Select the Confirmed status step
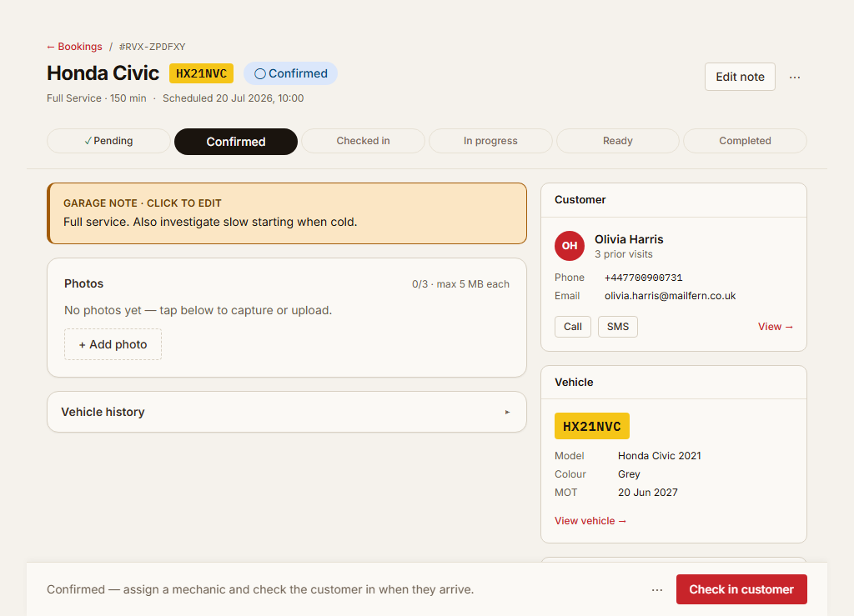Screen dimensions: 854x616 (x=236, y=142)
